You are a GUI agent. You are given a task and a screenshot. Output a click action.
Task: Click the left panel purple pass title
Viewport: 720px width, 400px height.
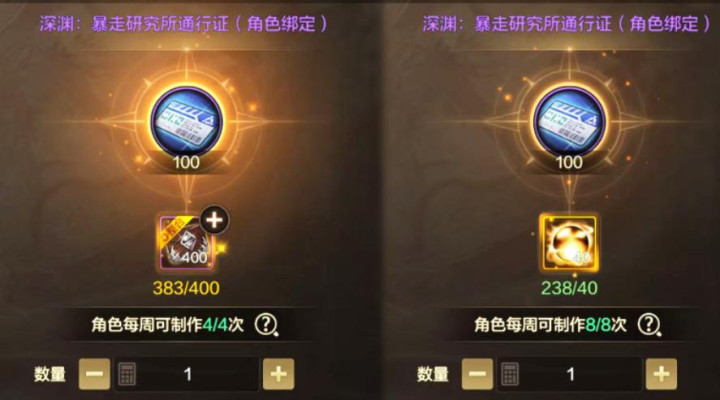[x=184, y=24]
